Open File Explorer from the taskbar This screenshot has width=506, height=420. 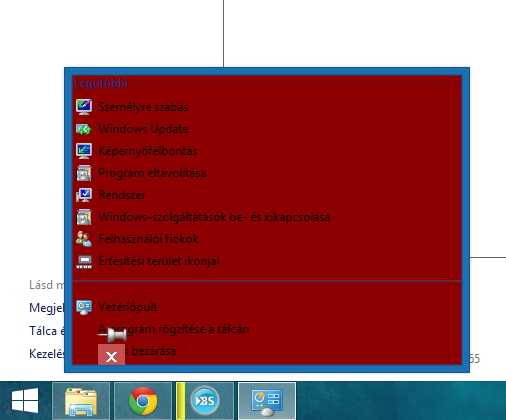click(81, 401)
